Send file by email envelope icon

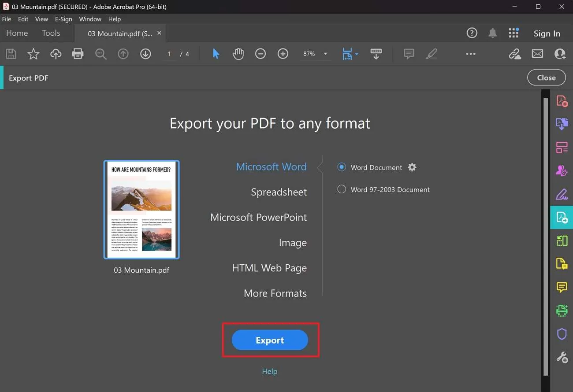tap(537, 54)
